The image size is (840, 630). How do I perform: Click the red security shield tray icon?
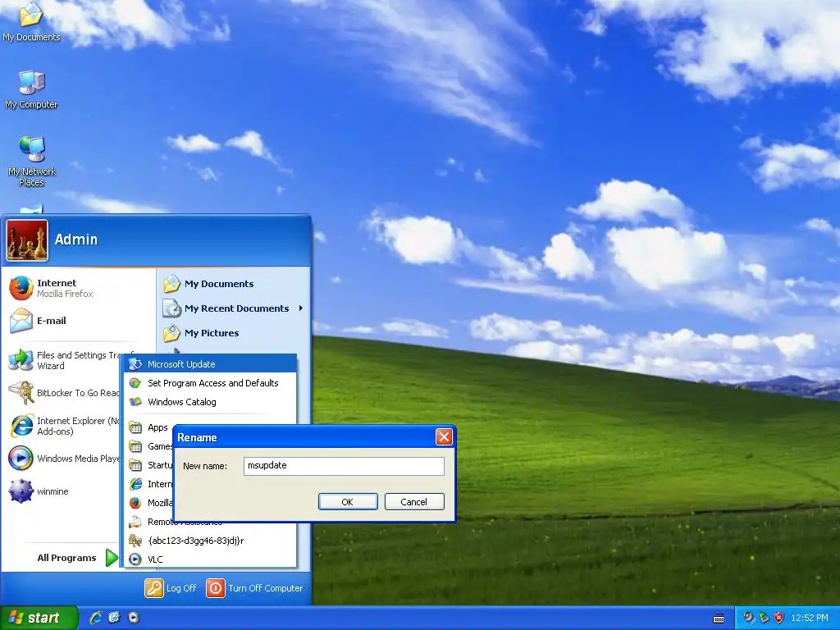pos(779,618)
